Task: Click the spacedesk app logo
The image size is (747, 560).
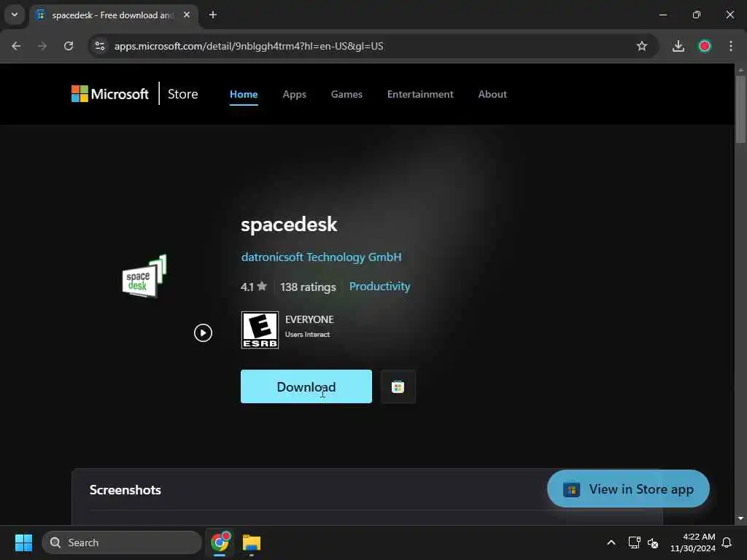Action: pos(144,276)
